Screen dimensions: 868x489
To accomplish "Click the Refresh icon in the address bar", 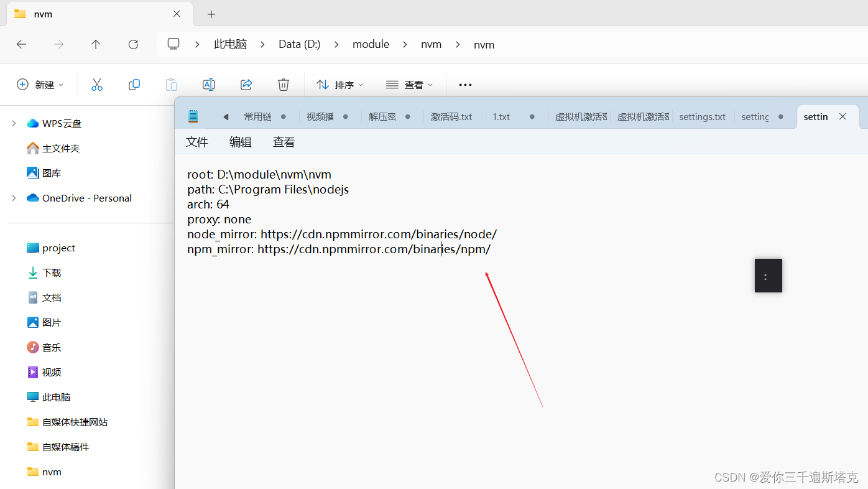I will [x=133, y=44].
